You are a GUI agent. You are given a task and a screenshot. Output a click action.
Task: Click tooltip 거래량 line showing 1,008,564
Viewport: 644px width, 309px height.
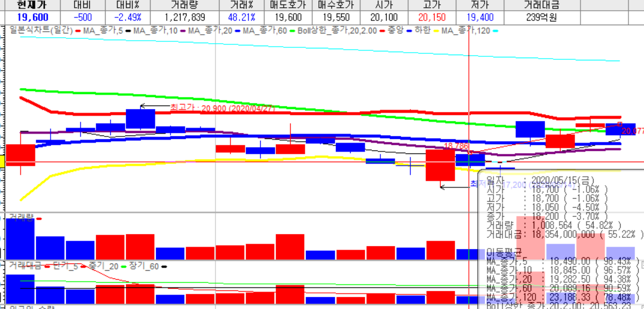(553, 226)
